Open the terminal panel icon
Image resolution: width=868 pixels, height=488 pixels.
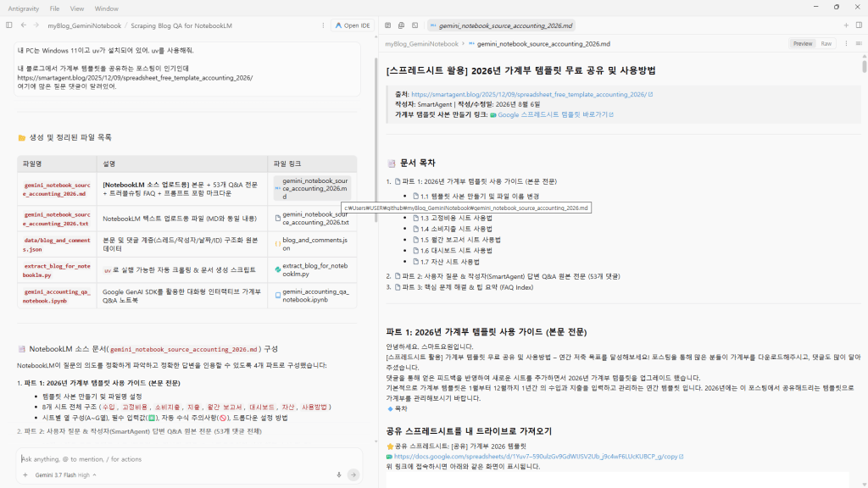click(415, 25)
